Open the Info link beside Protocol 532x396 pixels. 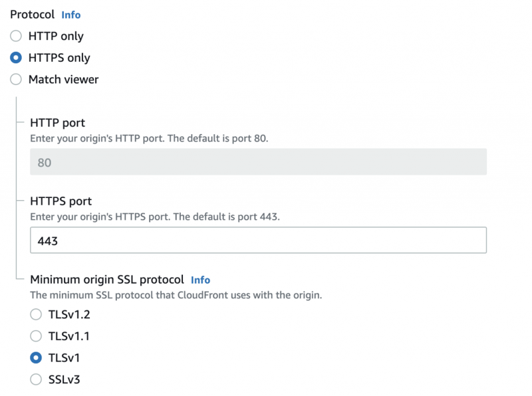71,15
